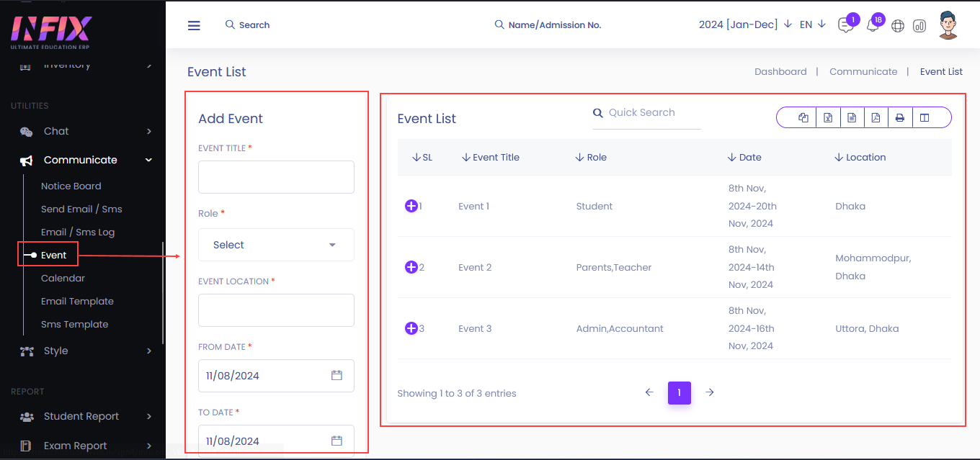Click the Event Location input field
The image size is (980, 460).
click(276, 310)
